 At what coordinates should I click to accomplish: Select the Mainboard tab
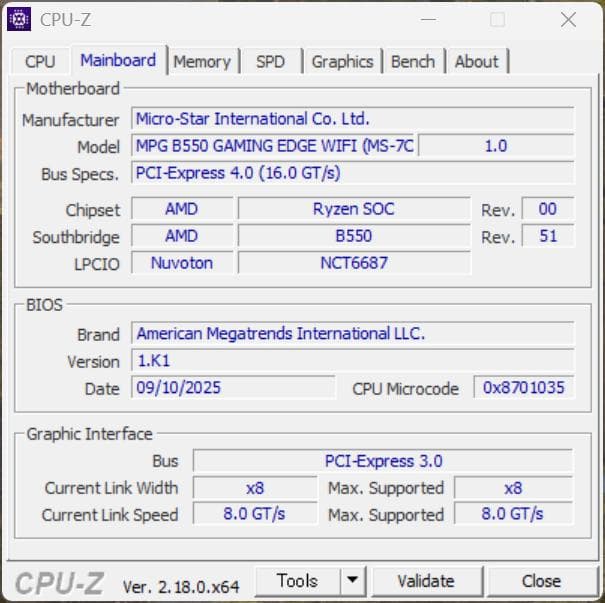pyautogui.click(x=118, y=60)
